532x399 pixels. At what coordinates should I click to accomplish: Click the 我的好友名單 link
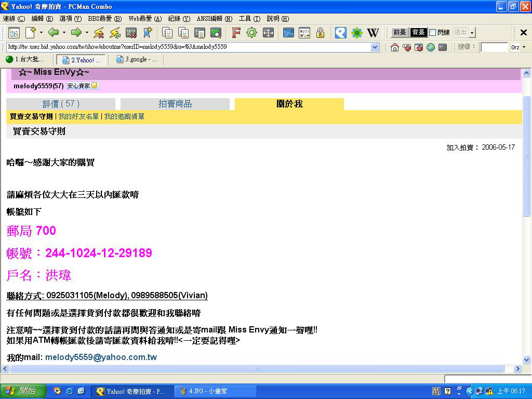pyautogui.click(x=79, y=117)
